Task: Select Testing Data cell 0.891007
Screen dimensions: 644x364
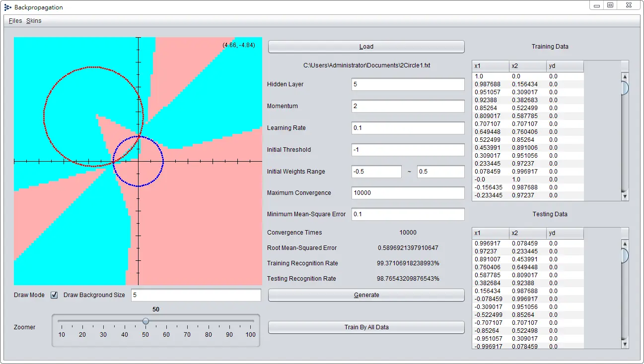Action: click(x=491, y=259)
